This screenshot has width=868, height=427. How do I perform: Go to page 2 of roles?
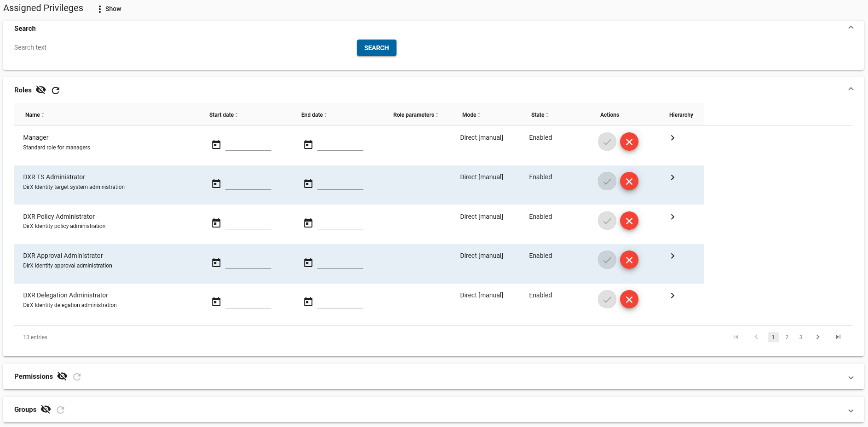tap(787, 337)
